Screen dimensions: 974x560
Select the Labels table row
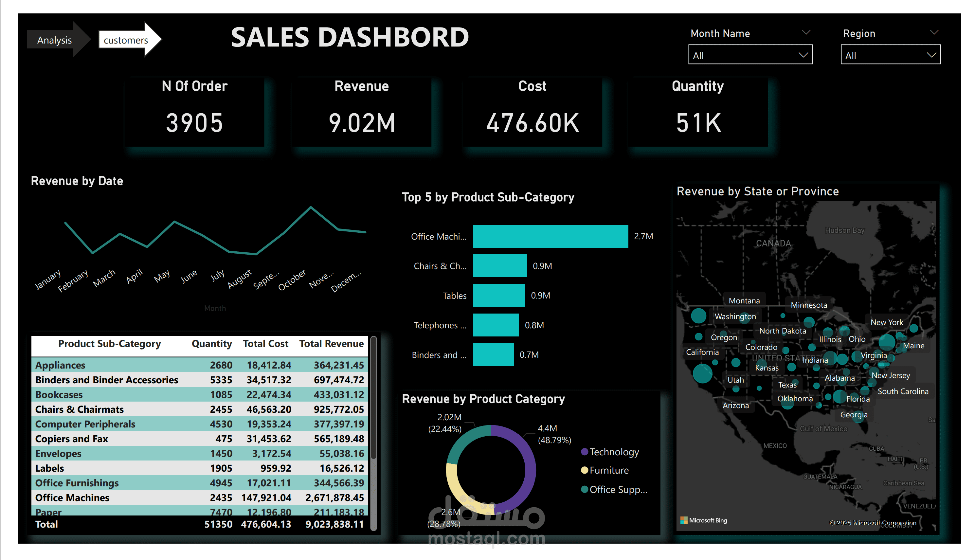(200, 468)
